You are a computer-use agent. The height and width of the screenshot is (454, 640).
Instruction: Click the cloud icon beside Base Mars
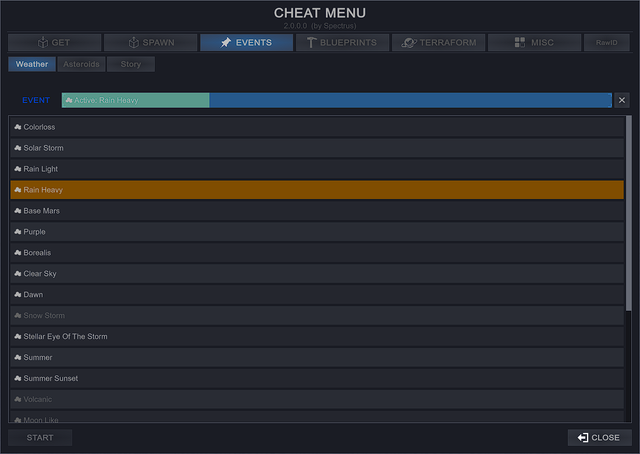tap(18, 211)
